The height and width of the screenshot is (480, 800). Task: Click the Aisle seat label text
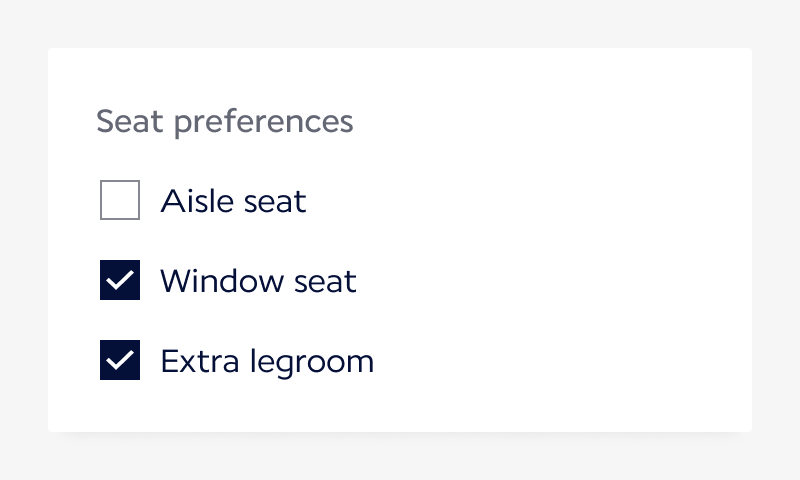pos(233,201)
